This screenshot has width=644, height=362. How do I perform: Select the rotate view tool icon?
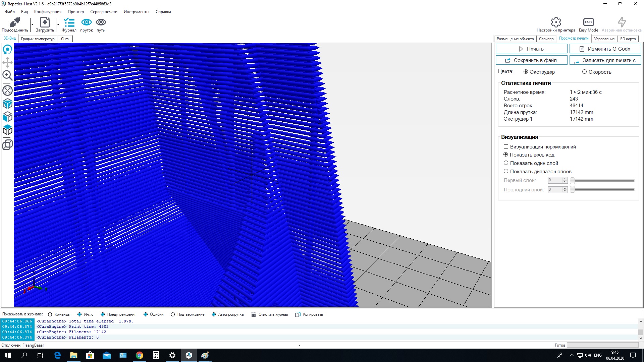click(x=7, y=50)
